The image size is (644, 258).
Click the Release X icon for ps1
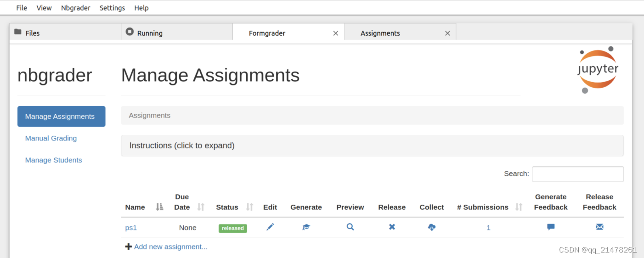[392, 227]
